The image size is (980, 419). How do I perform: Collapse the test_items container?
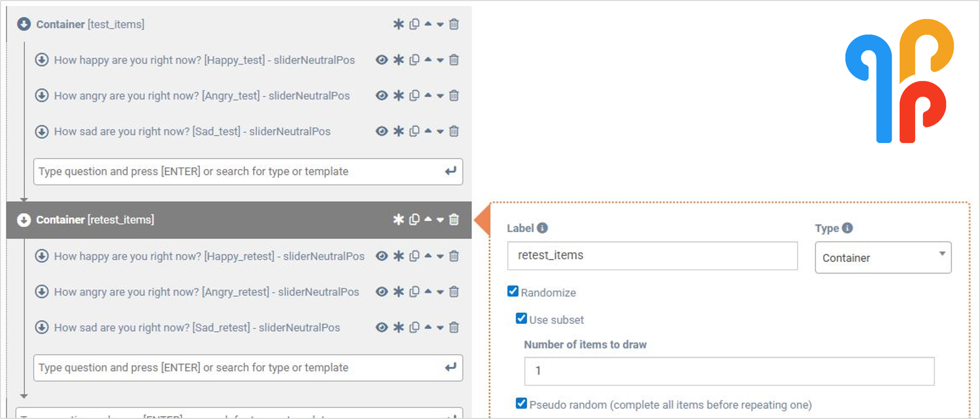pyautogui.click(x=24, y=24)
